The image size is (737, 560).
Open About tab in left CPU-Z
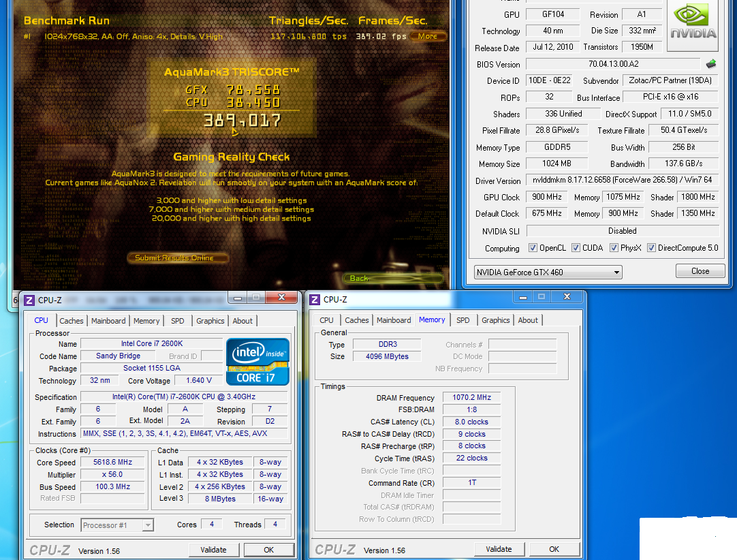tap(242, 321)
